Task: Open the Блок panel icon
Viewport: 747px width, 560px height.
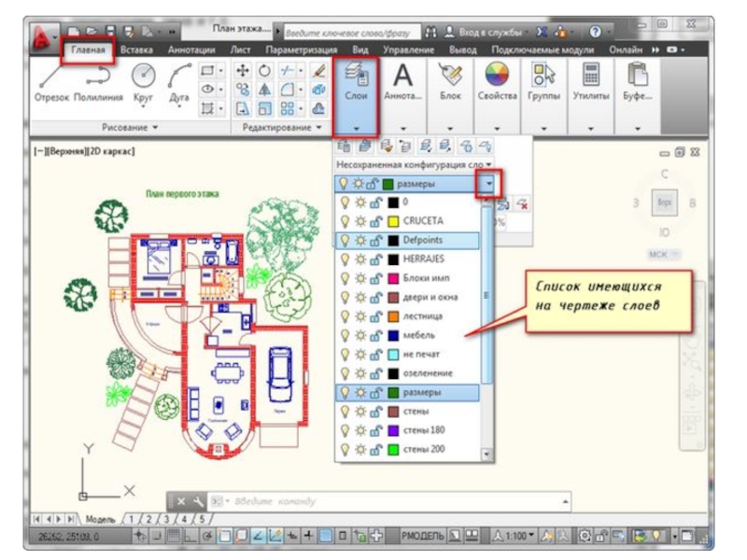Action: [x=450, y=79]
